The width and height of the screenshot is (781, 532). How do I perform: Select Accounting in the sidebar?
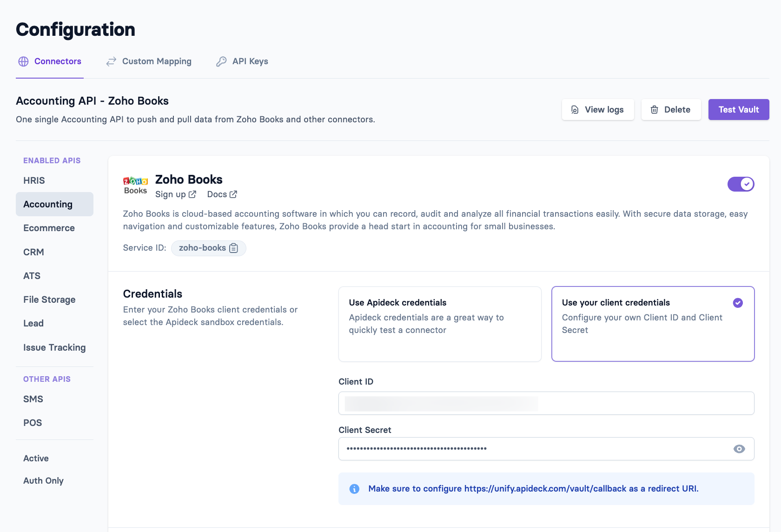coord(54,204)
